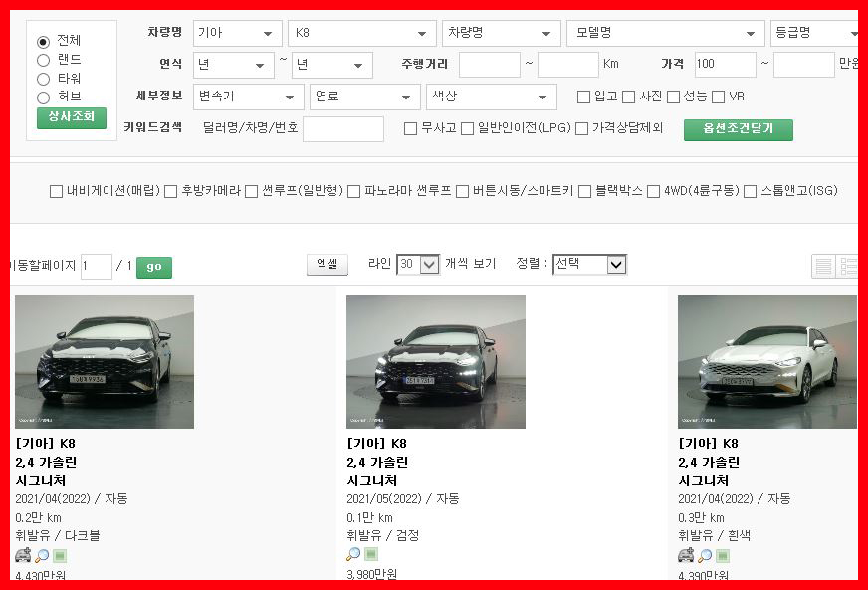Click the 검정 listing's [기아] K8 title
868x590 pixels.
(376, 444)
